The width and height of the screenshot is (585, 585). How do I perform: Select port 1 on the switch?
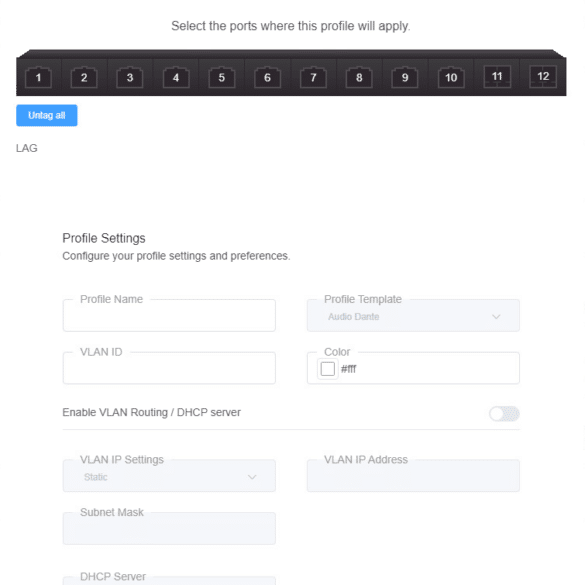[38, 77]
